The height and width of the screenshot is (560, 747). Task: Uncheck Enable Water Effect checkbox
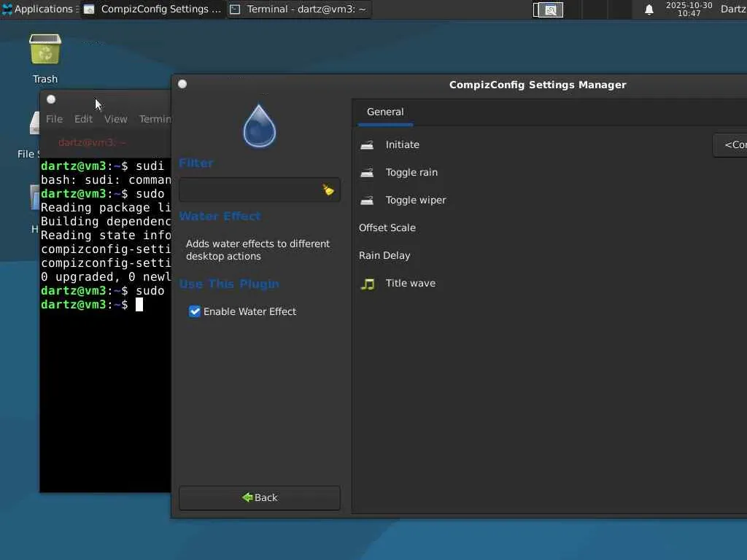point(194,311)
